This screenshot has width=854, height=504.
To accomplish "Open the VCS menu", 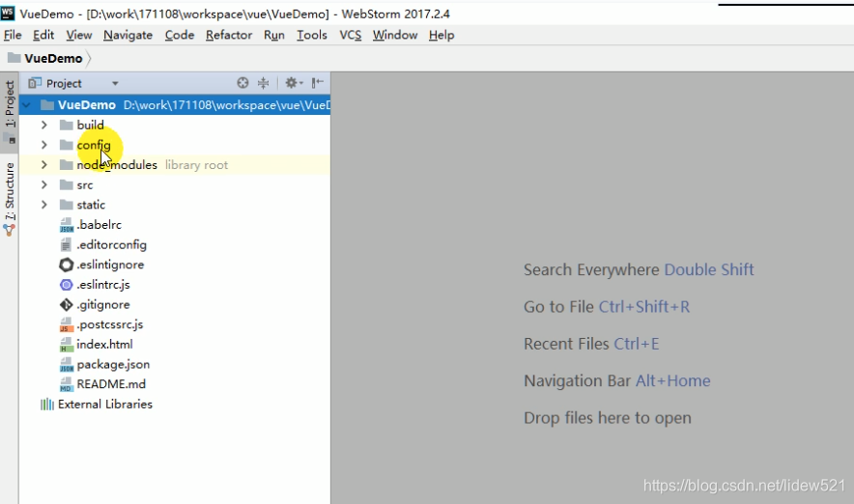I will 351,35.
